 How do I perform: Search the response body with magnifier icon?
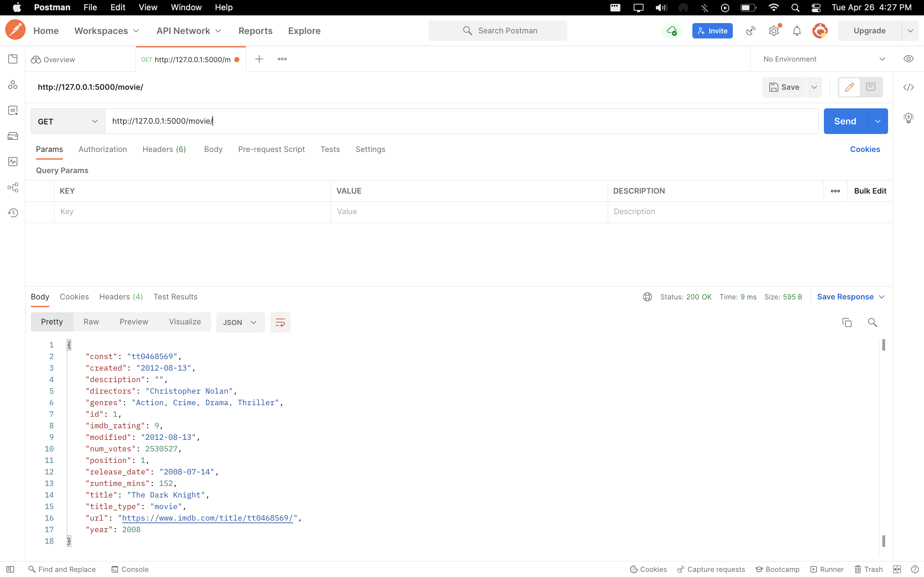[x=872, y=322]
